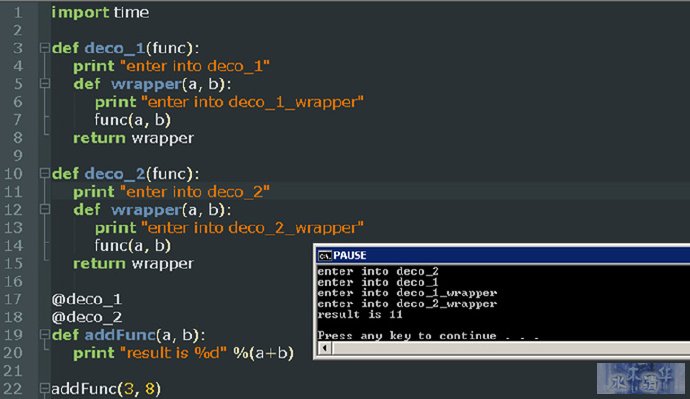The height and width of the screenshot is (399, 690).
Task: Click line number 11 in the gutter
Action: (13, 192)
